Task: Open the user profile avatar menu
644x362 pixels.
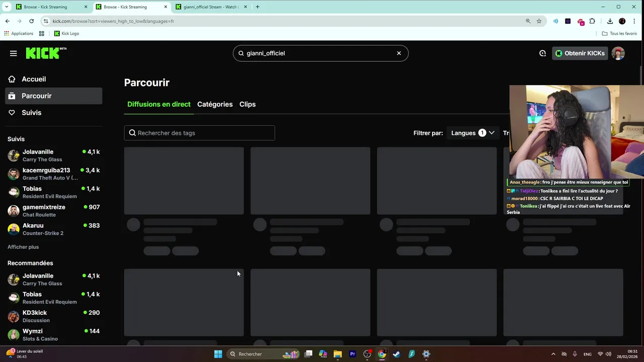Action: point(618,53)
